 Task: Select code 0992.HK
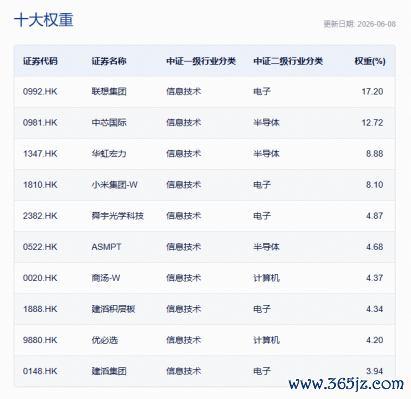(40, 91)
